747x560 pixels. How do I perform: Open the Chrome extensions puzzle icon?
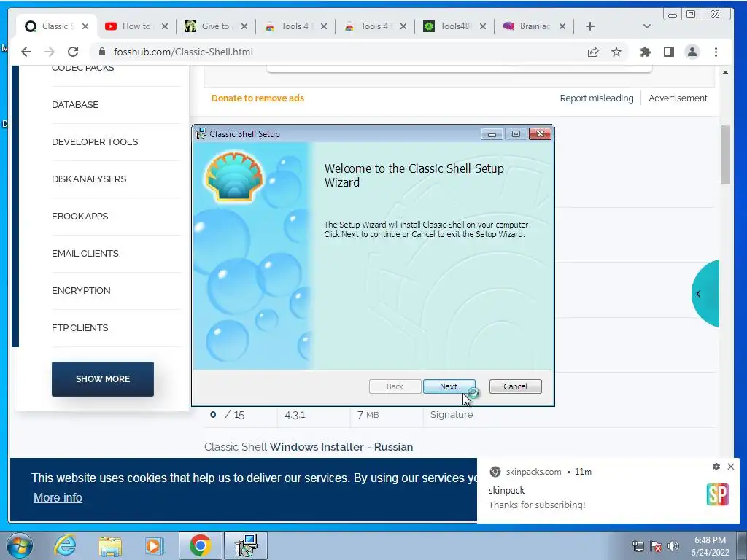pyautogui.click(x=646, y=52)
